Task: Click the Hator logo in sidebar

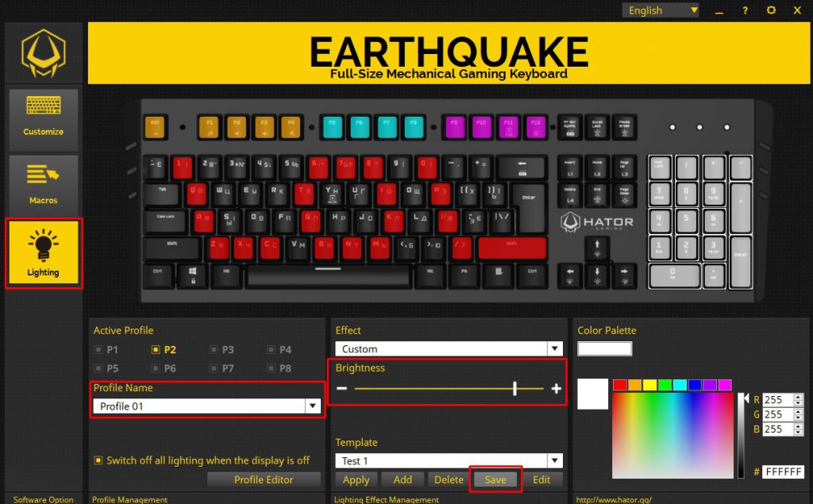Action: [44, 52]
